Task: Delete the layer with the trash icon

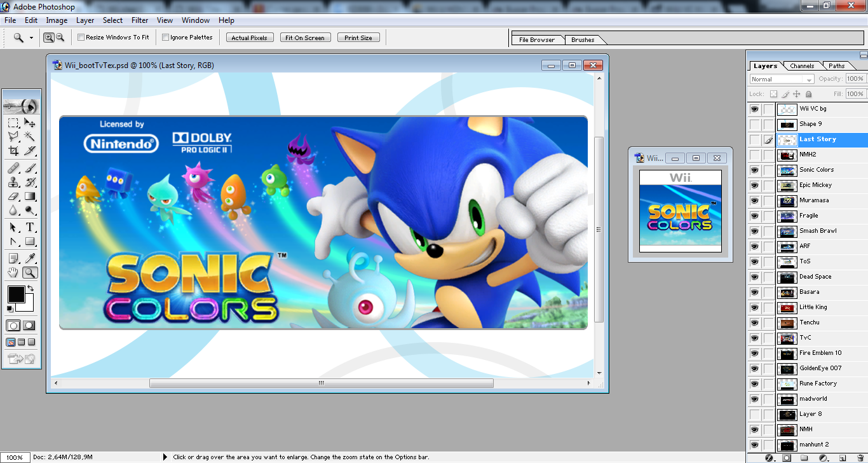Action: click(860, 458)
